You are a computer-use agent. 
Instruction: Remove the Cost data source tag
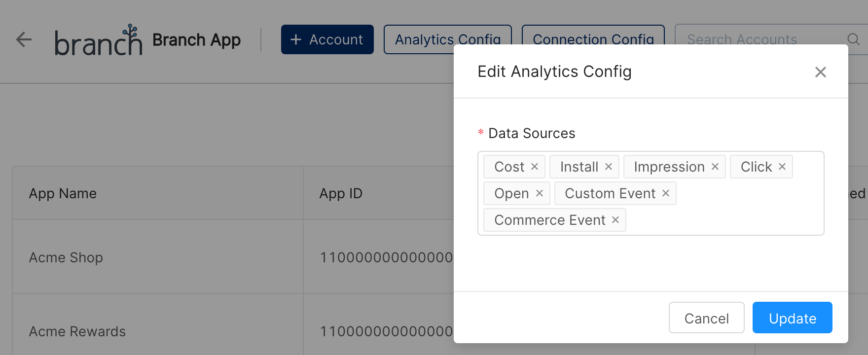535,167
